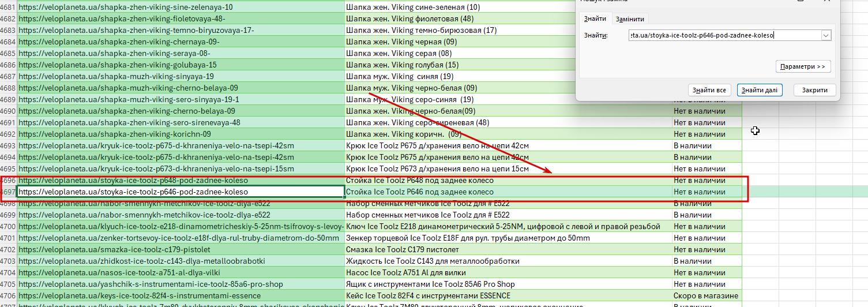868x307 pixels.
Task: Select cell Ключ Ice Toolz E218 динамометрический
Action: 508,226
